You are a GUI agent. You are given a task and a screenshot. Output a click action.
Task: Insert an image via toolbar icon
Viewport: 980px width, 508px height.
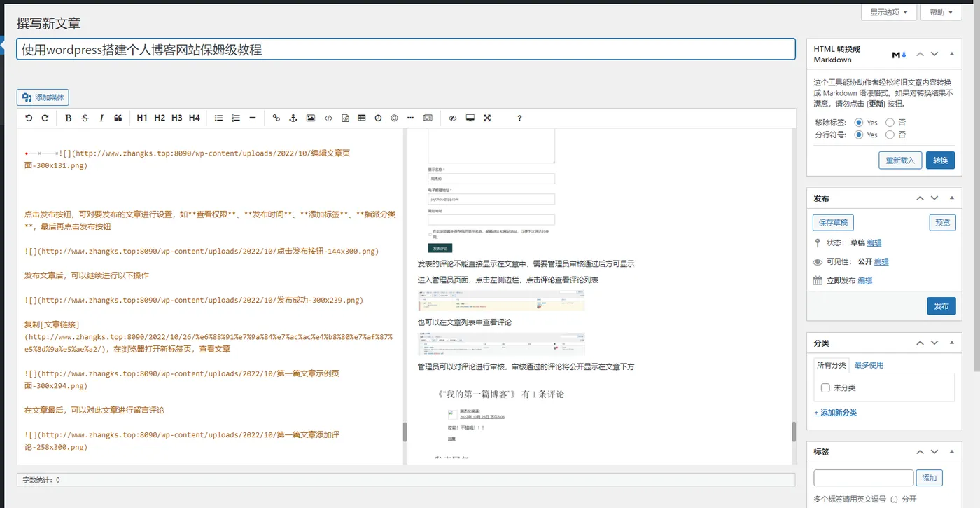[311, 118]
